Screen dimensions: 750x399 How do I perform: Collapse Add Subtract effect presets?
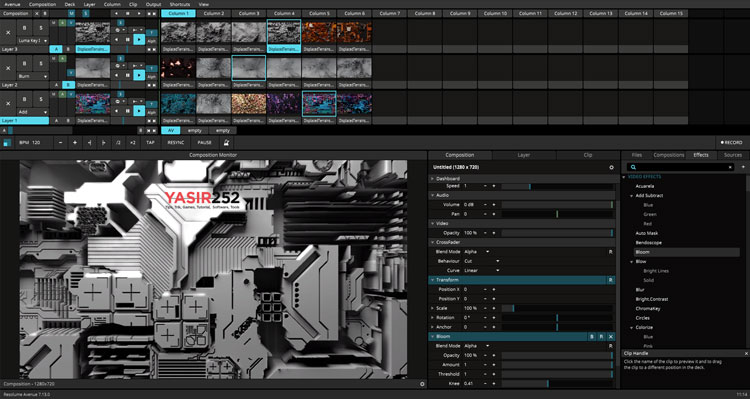[631, 196]
